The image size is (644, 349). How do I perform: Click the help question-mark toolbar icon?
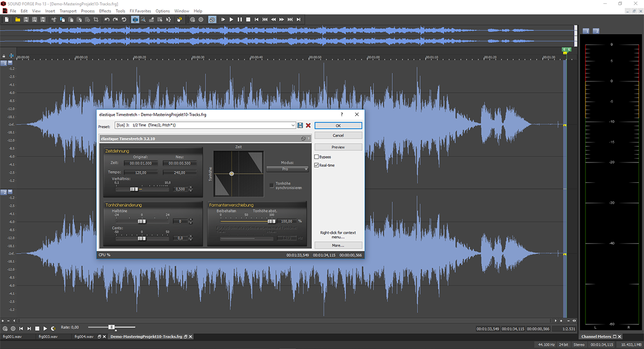pyautogui.click(x=179, y=19)
